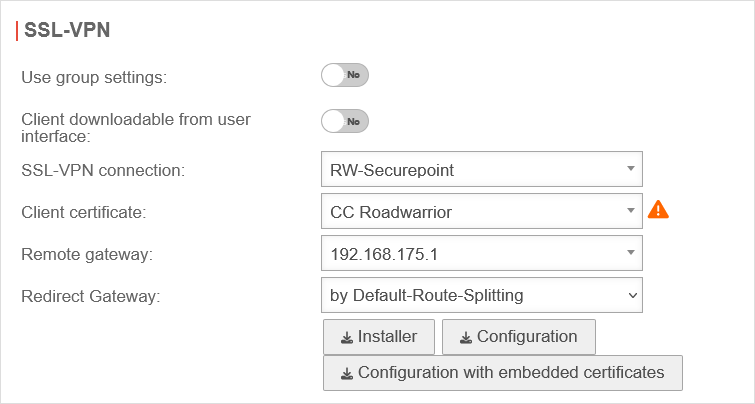755x404 pixels.
Task: Click the orange warning triangle icon
Action: click(658, 210)
